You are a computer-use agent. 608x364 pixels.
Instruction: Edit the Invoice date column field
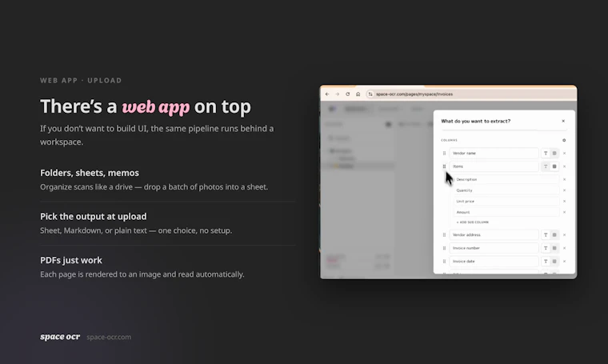click(494, 262)
